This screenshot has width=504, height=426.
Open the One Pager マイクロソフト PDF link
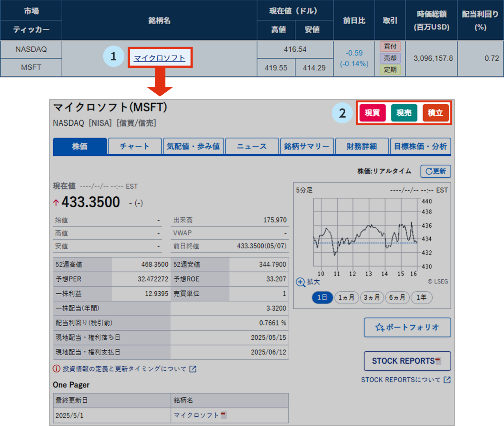click(x=200, y=415)
